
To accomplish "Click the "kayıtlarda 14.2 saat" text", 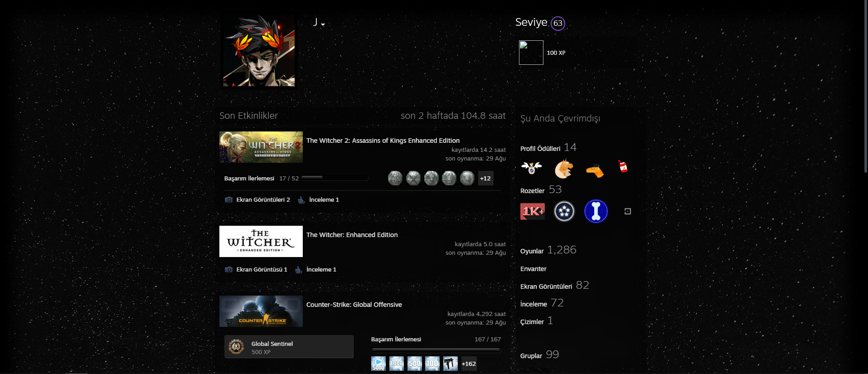I will (479, 150).
